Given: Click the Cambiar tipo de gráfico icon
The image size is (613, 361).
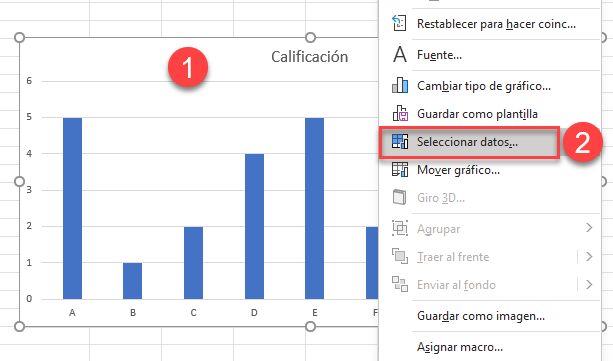Looking at the screenshot, I should click(400, 85).
